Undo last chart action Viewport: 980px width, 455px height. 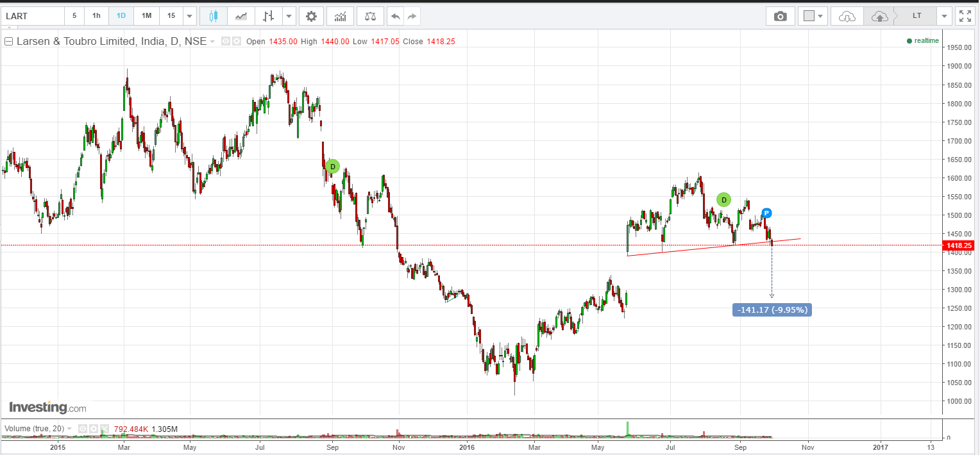[396, 16]
